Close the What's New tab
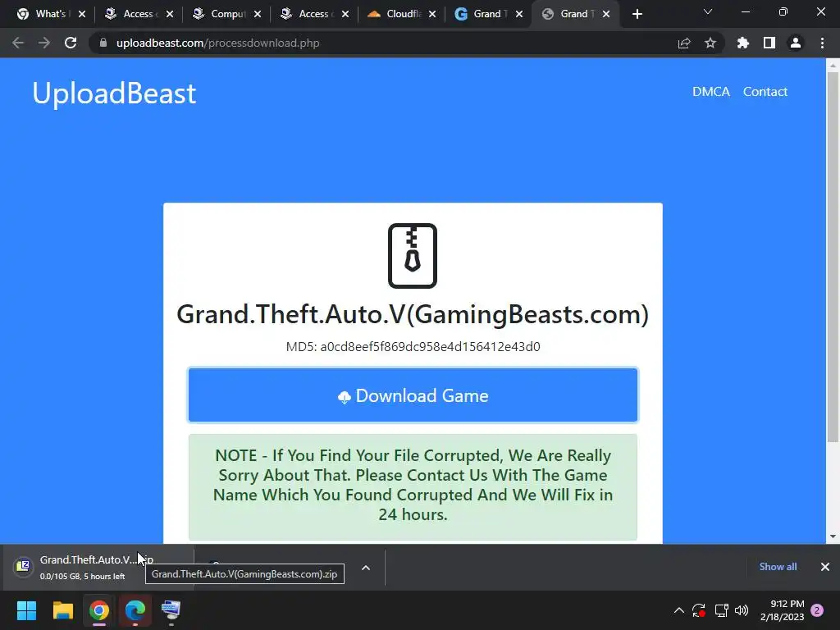 pos(82,14)
